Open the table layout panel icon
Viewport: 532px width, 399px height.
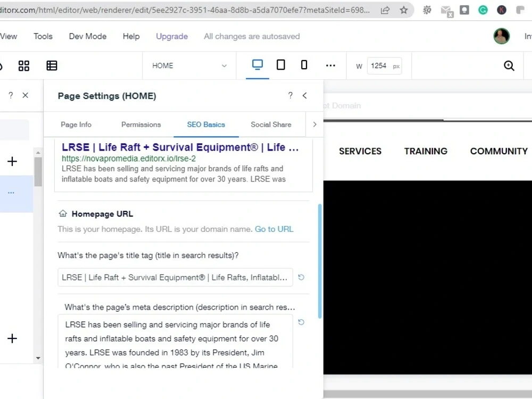coord(52,65)
